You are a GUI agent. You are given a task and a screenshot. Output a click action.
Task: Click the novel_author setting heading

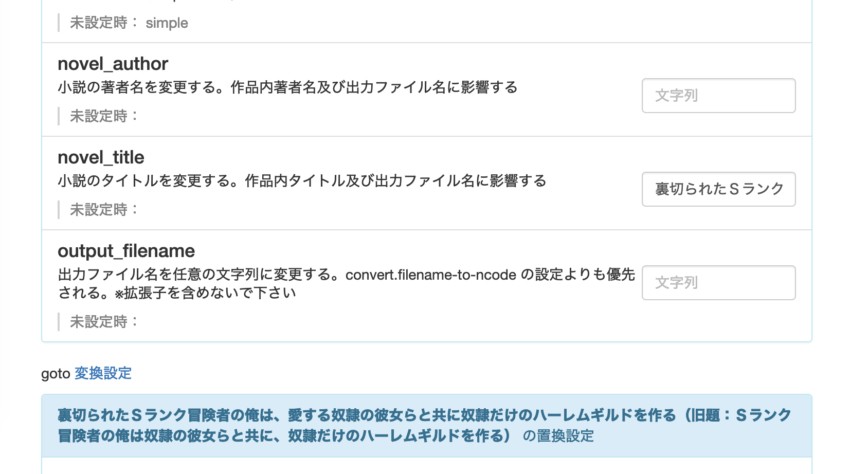click(x=113, y=64)
